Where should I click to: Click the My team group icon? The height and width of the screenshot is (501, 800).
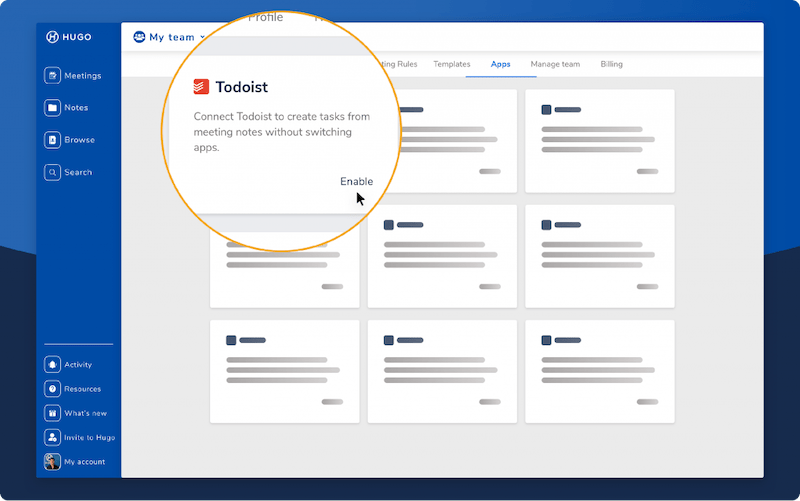tap(139, 37)
